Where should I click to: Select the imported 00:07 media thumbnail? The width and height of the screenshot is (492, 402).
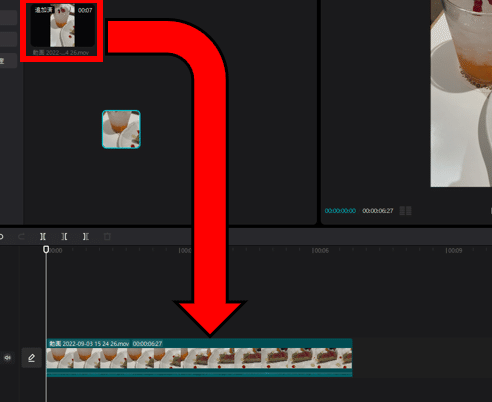(63, 25)
